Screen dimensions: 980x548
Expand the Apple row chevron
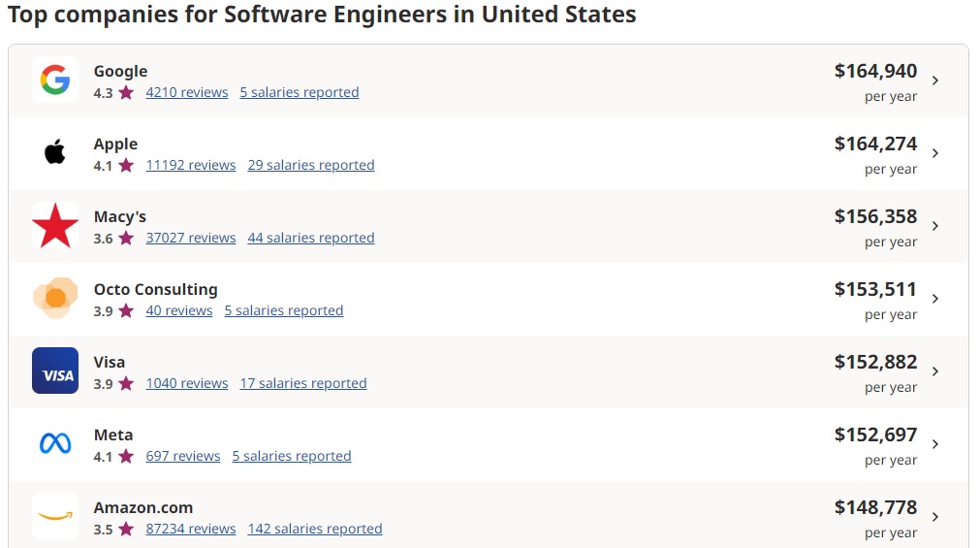[935, 152]
